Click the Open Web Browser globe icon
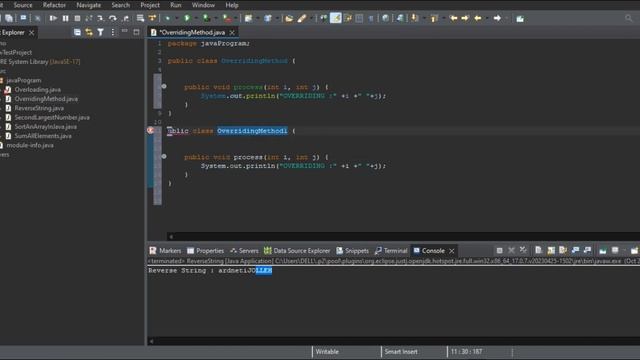The image size is (640, 360). click(x=385, y=18)
